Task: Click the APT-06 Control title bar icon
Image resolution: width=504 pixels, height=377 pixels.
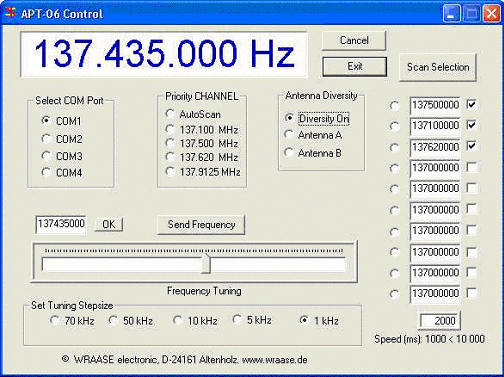Action: coord(10,13)
